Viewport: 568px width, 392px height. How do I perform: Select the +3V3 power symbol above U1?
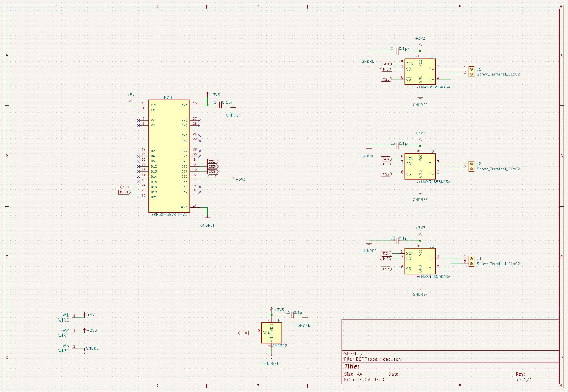pos(420,46)
